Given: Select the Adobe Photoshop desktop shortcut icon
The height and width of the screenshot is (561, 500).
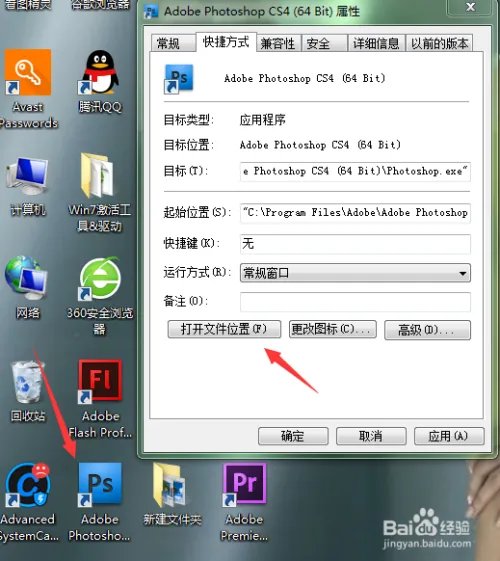Looking at the screenshot, I should tap(100, 485).
